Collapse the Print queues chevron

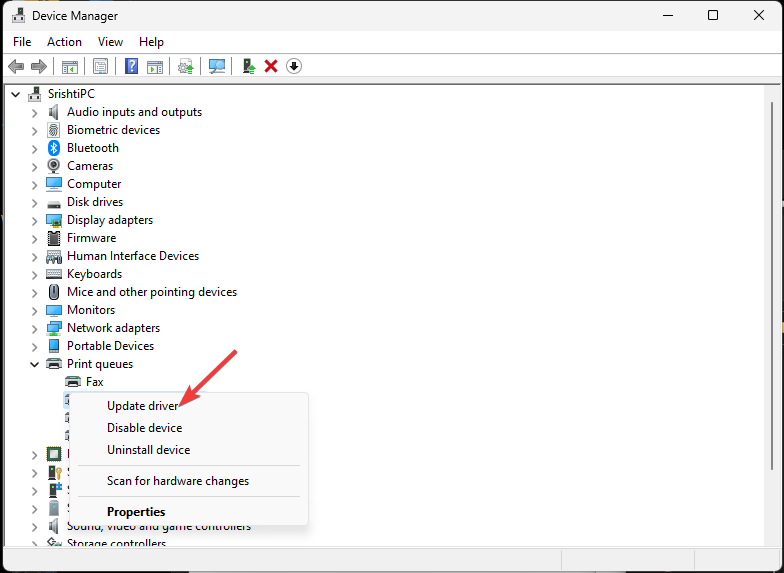click(x=34, y=364)
